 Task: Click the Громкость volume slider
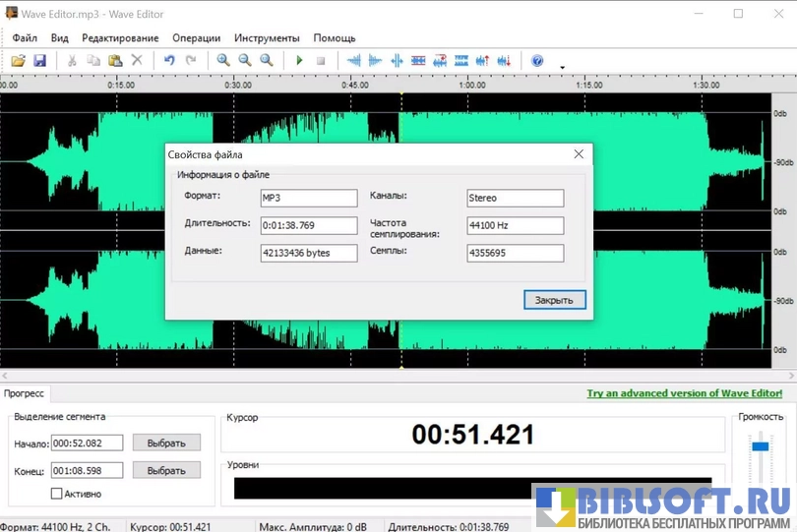761,446
